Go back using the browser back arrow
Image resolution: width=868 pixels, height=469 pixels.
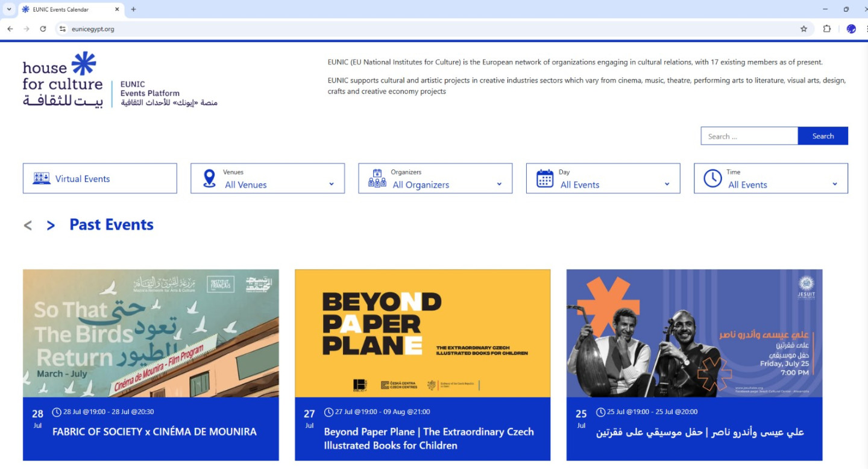coord(10,29)
